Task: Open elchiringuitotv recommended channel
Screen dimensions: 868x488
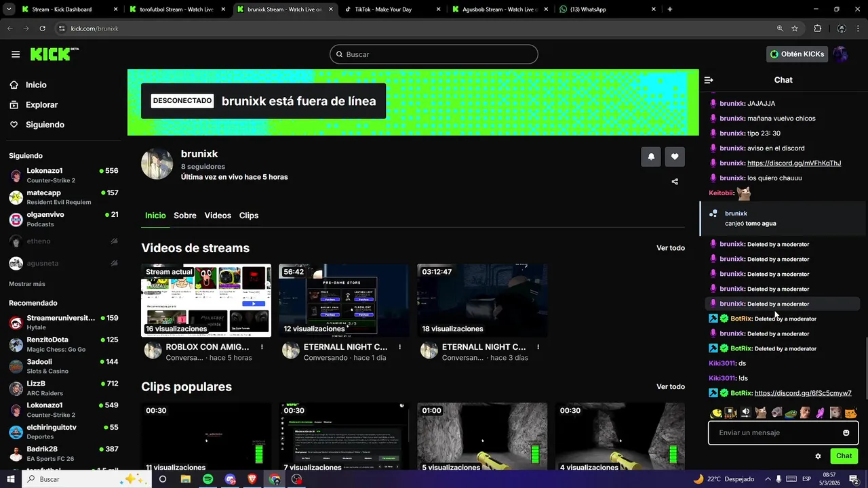Action: (x=64, y=432)
